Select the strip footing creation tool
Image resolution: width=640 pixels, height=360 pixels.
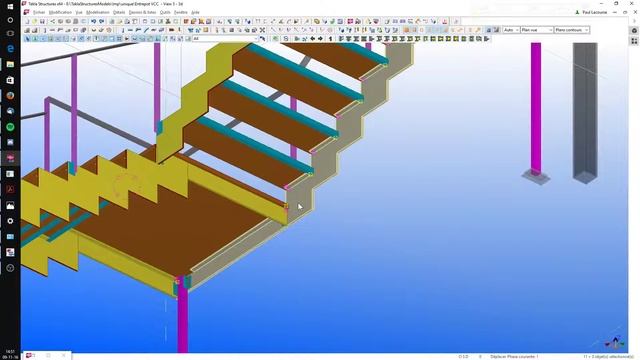point(35,30)
